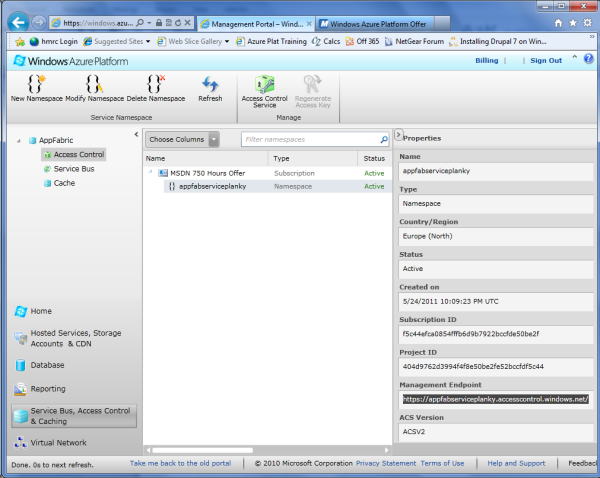Select the appfabserviceplanky namespace row
The image size is (600, 478).
pyautogui.click(x=277, y=186)
